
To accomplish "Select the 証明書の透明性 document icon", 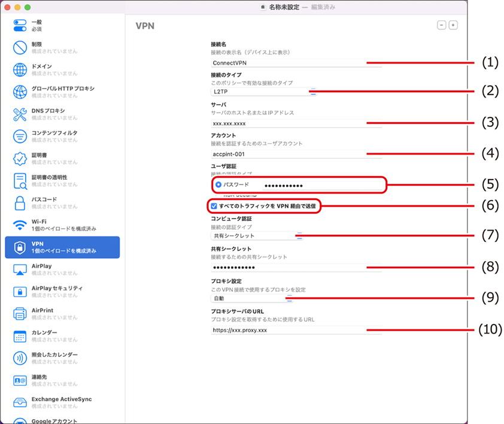I will pyautogui.click(x=20, y=181).
